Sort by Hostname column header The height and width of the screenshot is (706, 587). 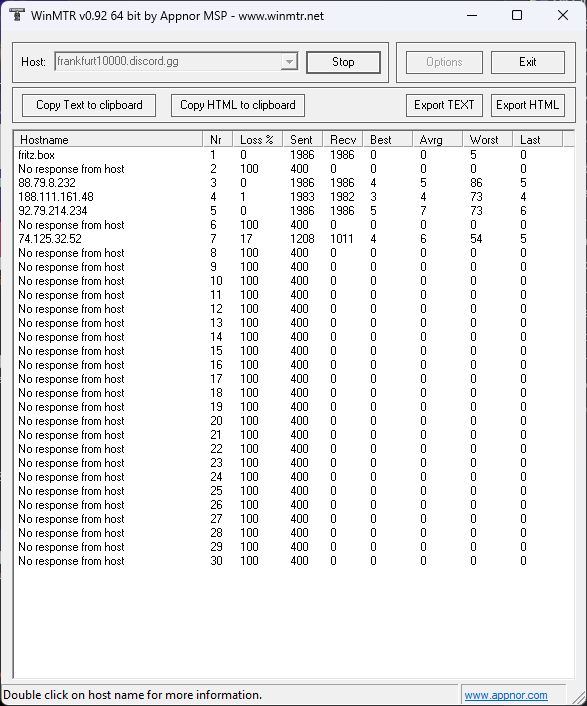click(108, 140)
